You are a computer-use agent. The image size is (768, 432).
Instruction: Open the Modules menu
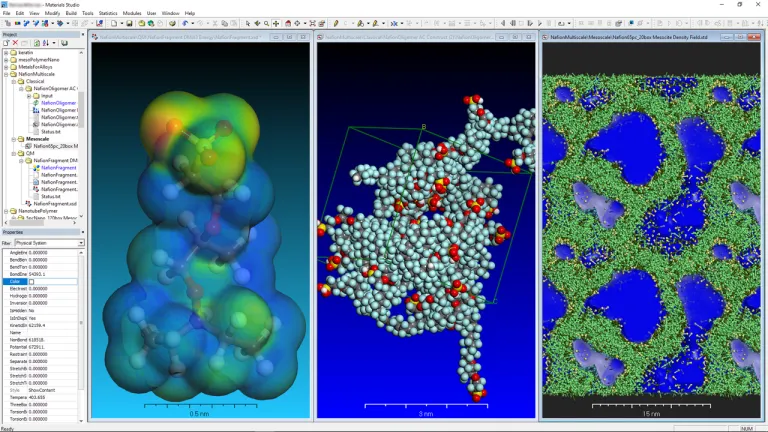pyautogui.click(x=132, y=13)
